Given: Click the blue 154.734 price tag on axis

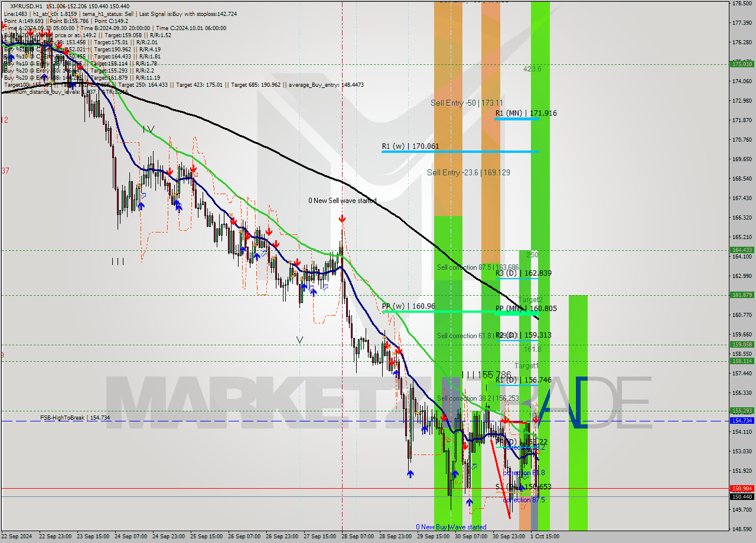Looking at the screenshot, I should (742, 420).
